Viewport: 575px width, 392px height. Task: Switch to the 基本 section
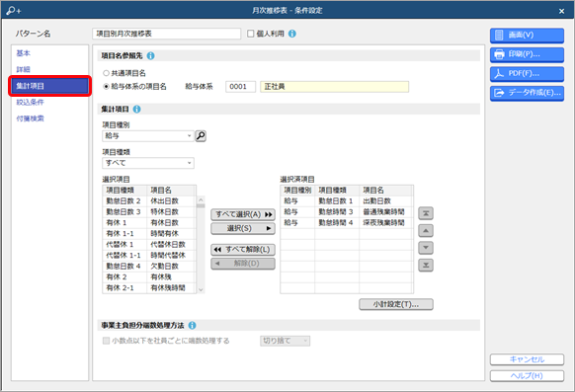click(x=23, y=53)
